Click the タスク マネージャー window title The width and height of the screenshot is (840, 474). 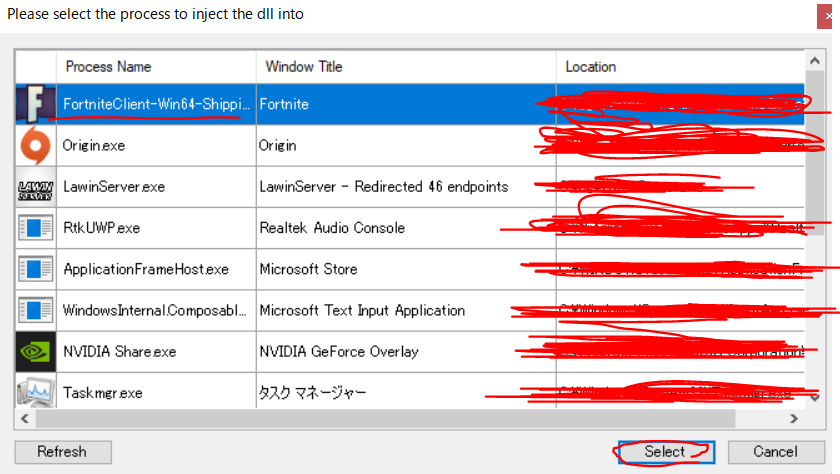click(x=312, y=393)
